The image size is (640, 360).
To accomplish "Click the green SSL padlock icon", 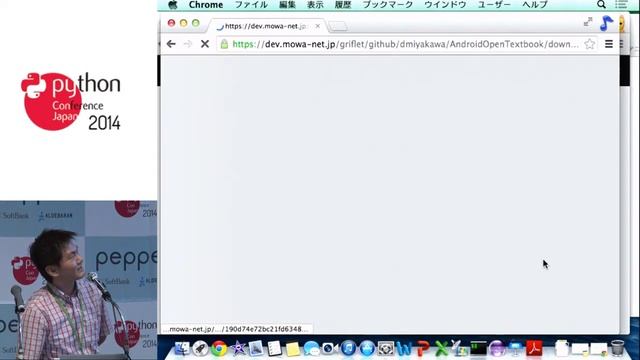I will (224, 44).
